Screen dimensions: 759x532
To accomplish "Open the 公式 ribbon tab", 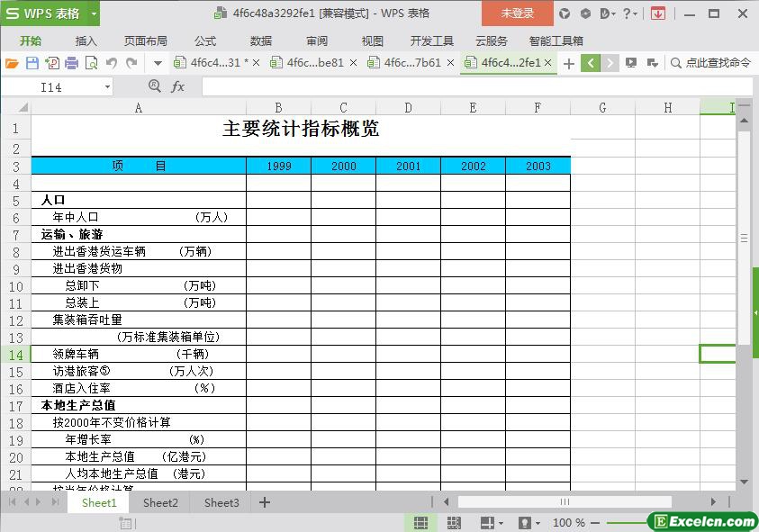I will tap(204, 41).
